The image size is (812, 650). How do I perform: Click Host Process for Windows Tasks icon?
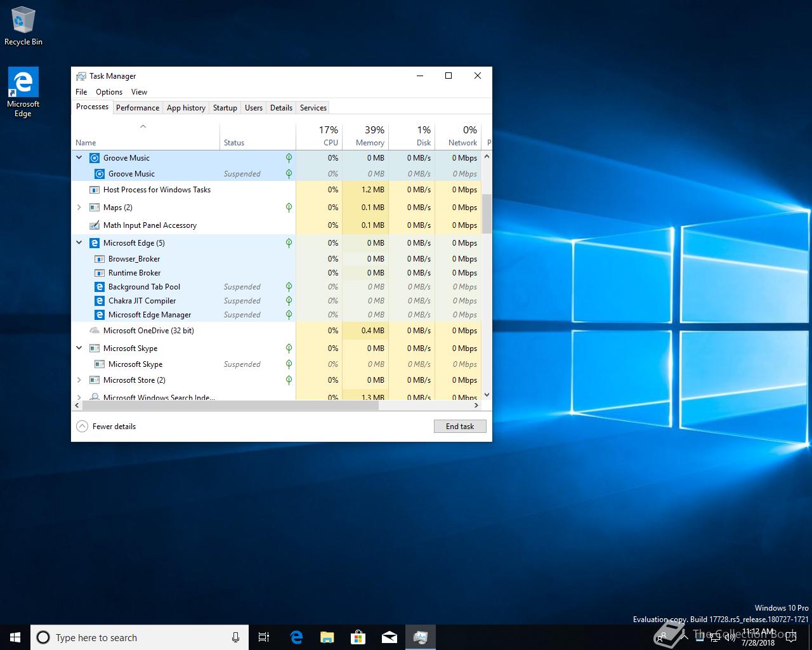95,190
